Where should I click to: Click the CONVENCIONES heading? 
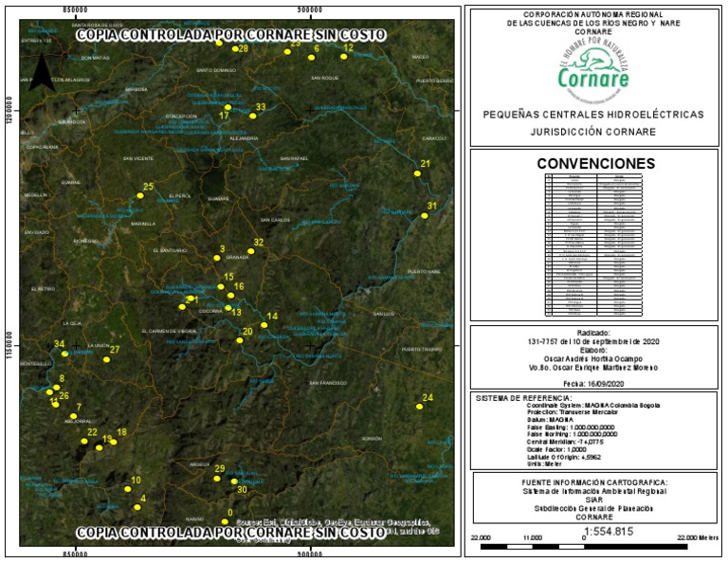tap(595, 163)
